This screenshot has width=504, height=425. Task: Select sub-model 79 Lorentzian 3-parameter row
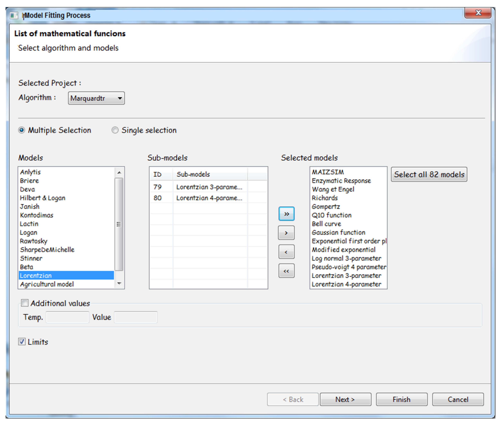tap(209, 187)
